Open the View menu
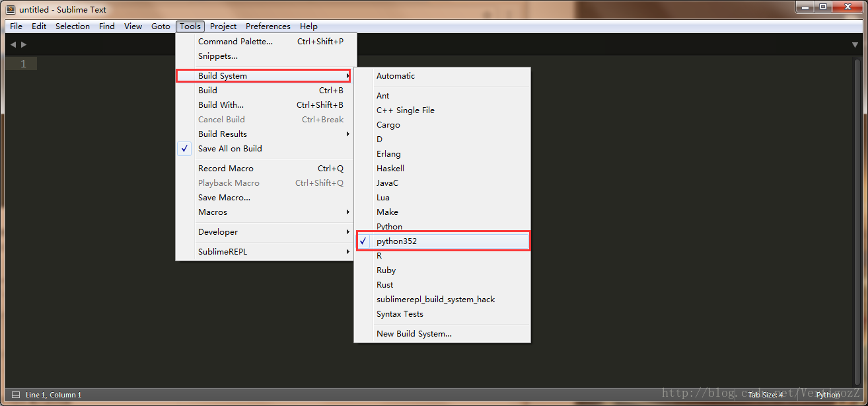The width and height of the screenshot is (868, 406). (133, 26)
